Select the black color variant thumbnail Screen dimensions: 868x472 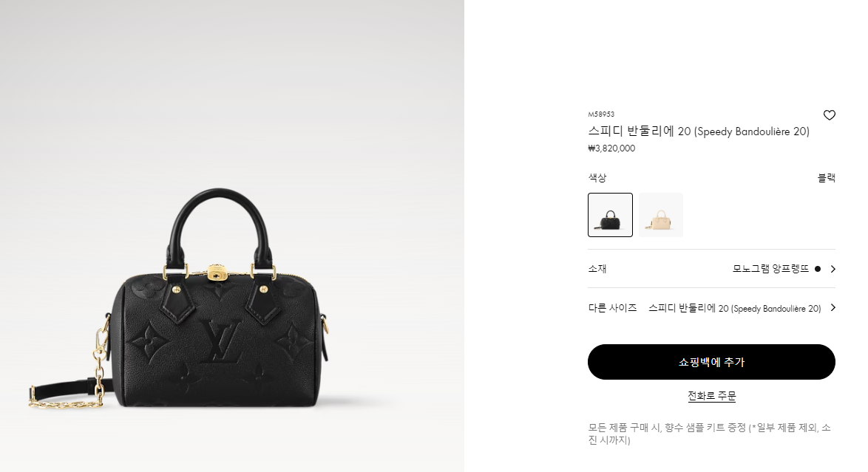click(610, 215)
